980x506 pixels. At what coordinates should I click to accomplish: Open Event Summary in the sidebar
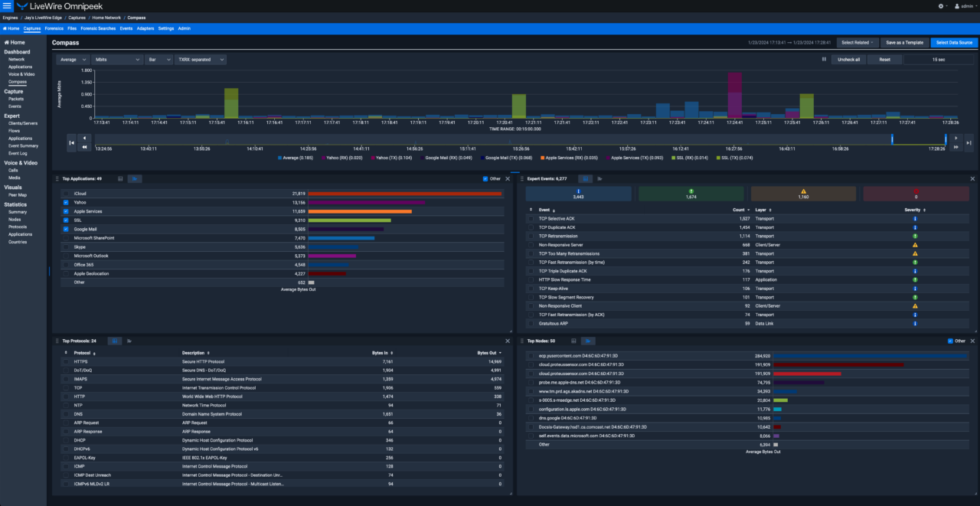click(x=23, y=145)
